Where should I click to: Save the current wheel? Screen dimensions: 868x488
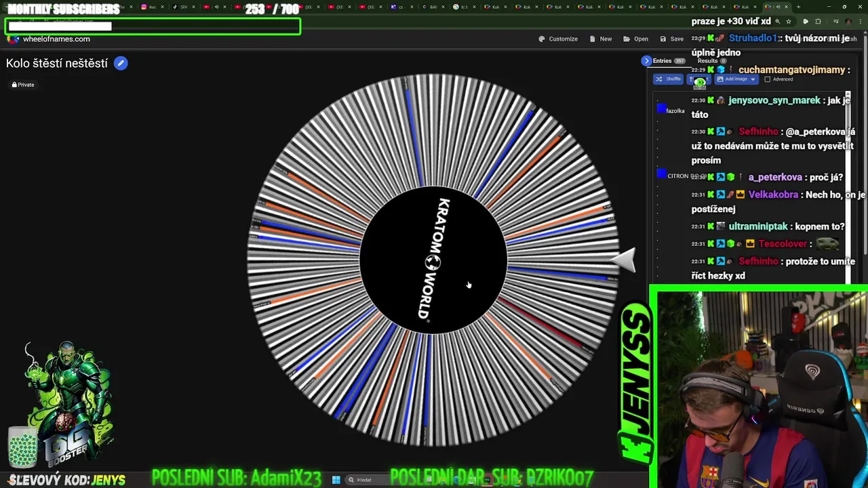click(x=672, y=39)
